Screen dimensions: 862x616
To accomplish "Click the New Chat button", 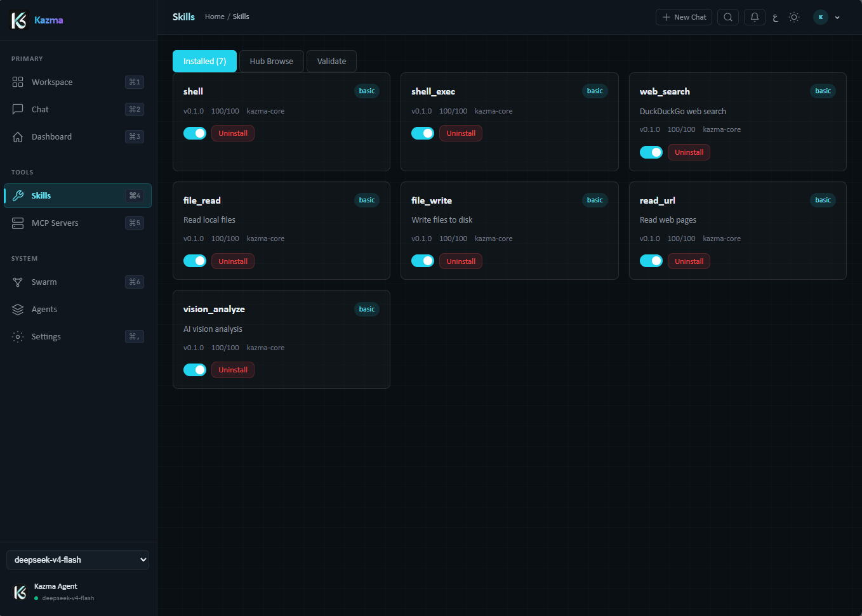I will pos(684,17).
